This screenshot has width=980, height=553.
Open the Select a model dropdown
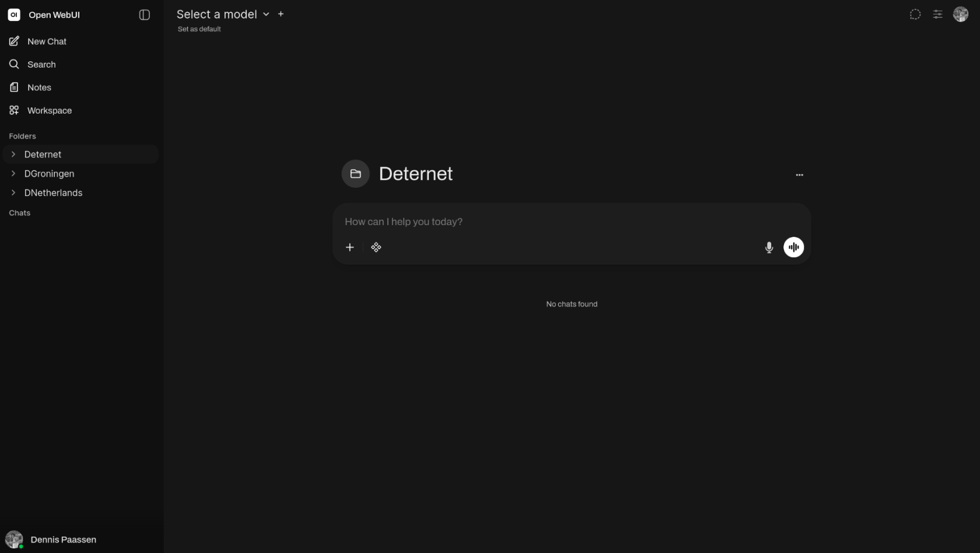point(223,14)
